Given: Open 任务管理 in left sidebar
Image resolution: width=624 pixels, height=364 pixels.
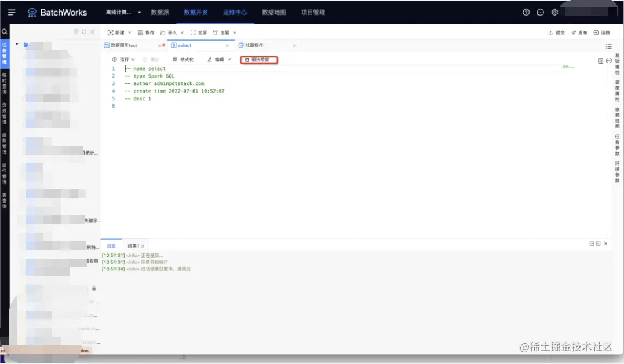Looking at the screenshot, I should tap(5, 53).
